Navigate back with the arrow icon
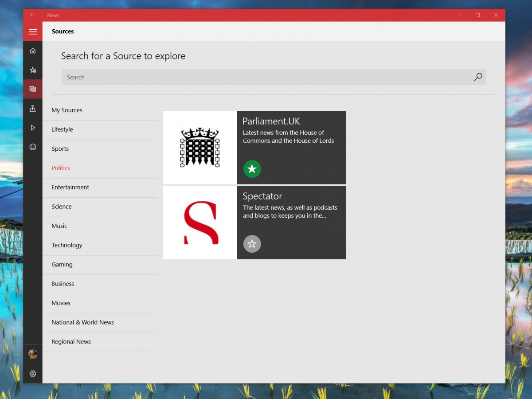 [32, 15]
